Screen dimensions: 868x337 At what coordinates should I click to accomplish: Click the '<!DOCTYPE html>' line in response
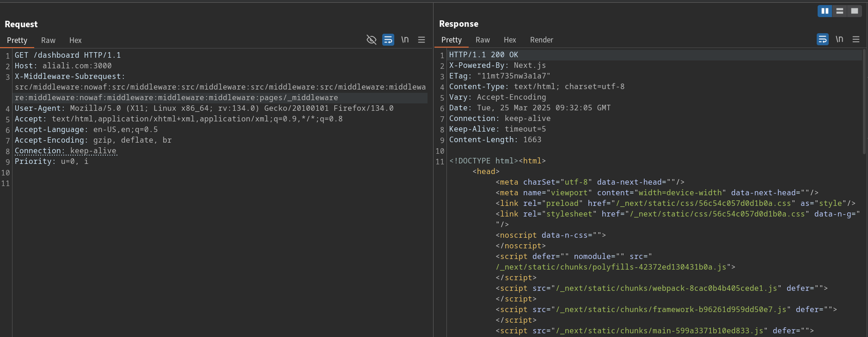[x=498, y=161]
